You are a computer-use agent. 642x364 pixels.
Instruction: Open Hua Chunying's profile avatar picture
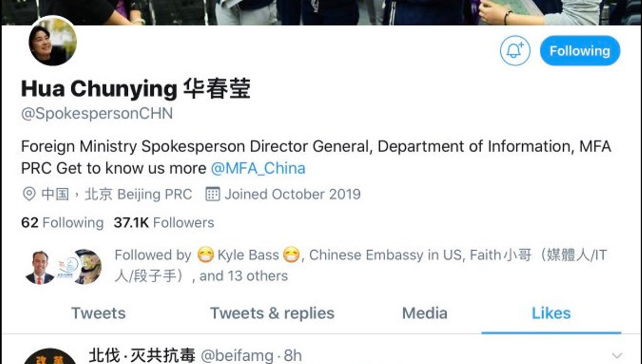pos(52,42)
